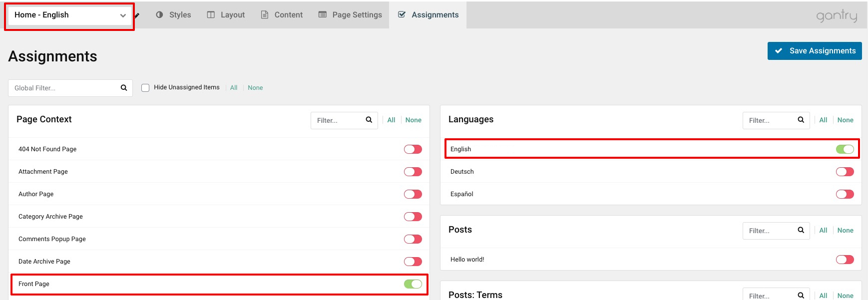868x300 pixels.
Task: Switch to the Styles tab
Action: pos(173,15)
